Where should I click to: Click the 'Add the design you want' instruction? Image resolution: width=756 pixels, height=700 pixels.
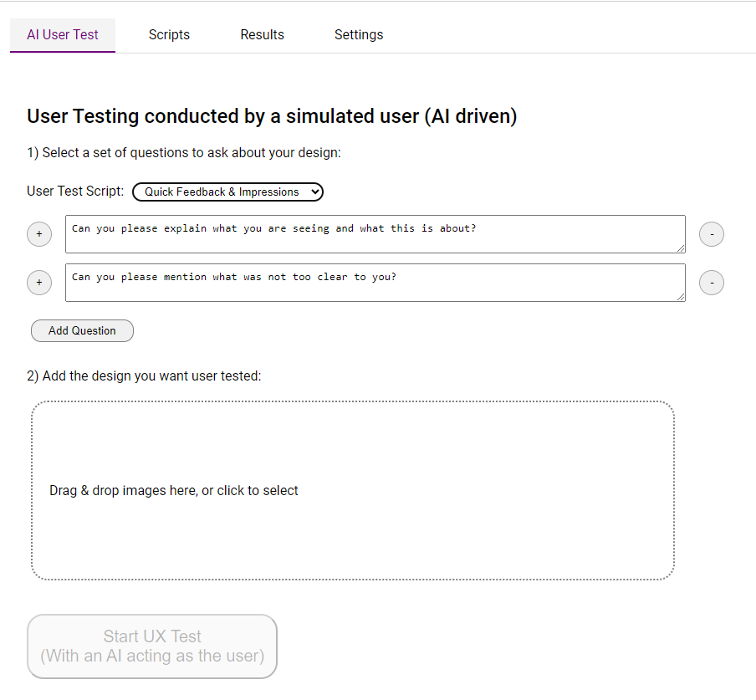coord(144,376)
